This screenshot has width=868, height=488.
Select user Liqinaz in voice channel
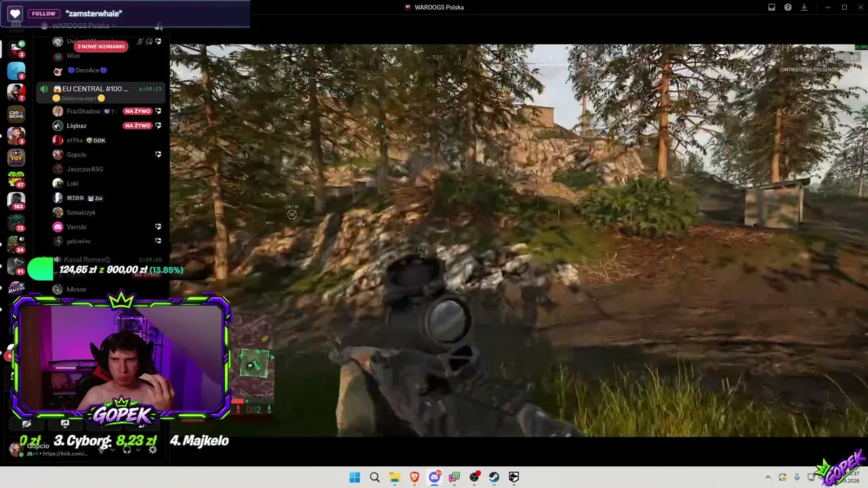coord(77,125)
